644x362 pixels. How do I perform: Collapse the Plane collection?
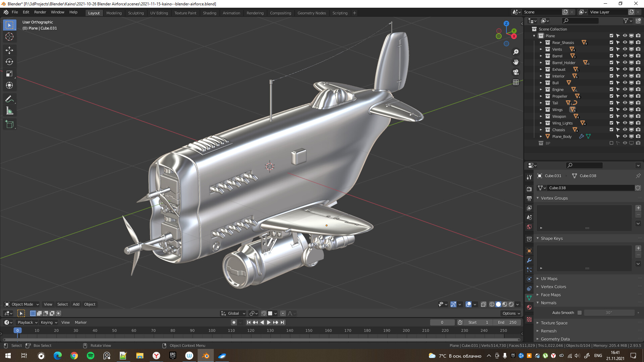(534, 36)
